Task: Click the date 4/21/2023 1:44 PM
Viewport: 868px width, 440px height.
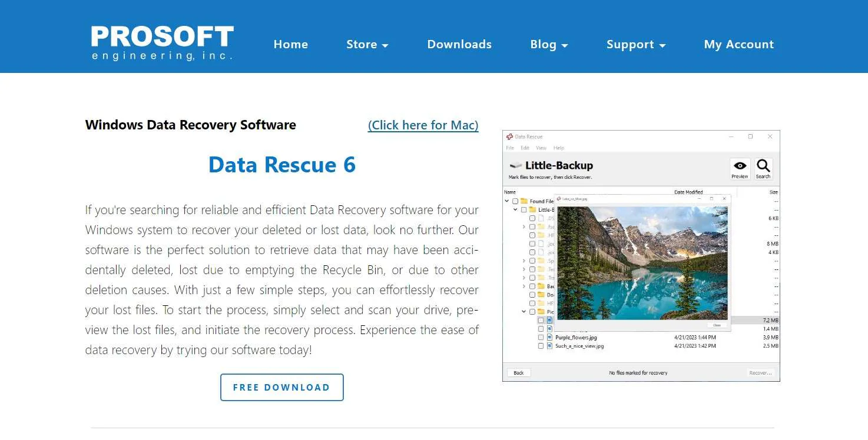Action: click(695, 338)
